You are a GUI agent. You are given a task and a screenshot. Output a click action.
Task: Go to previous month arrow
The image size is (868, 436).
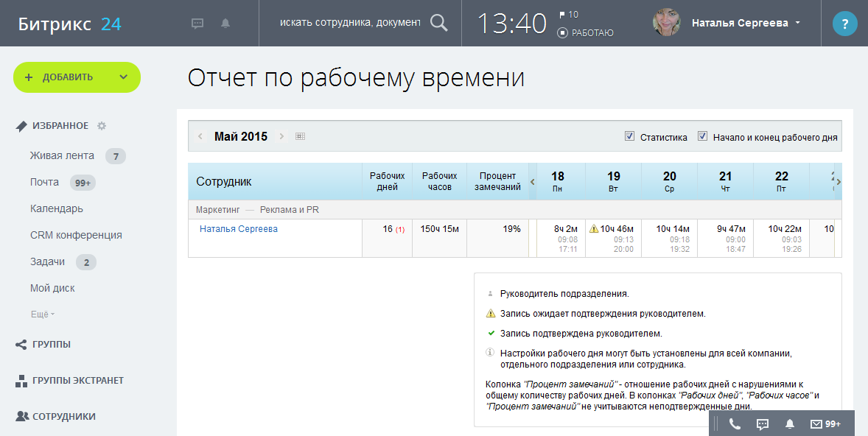click(200, 136)
